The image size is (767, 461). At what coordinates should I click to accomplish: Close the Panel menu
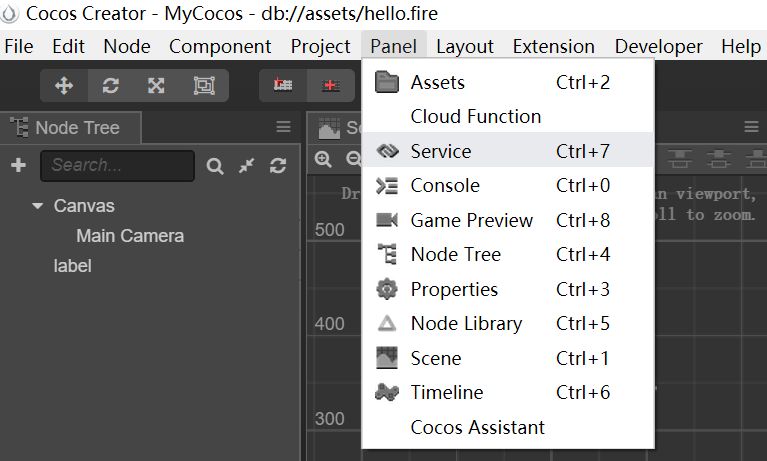pos(394,46)
